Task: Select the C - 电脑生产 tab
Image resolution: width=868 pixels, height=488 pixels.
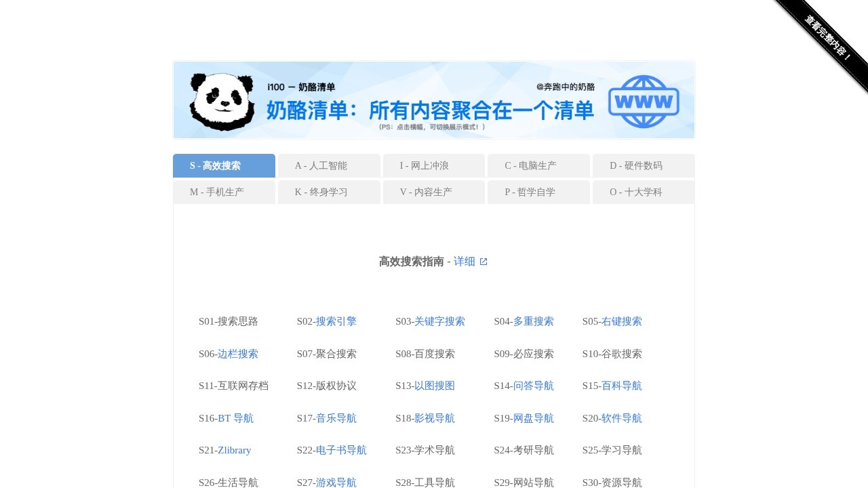Action: tap(538, 165)
